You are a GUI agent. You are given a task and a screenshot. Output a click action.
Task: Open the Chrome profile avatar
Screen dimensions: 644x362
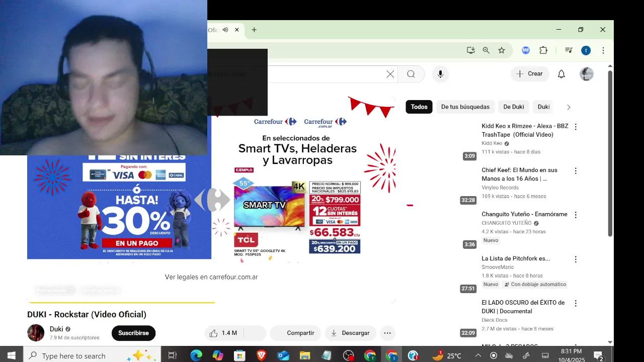586,50
